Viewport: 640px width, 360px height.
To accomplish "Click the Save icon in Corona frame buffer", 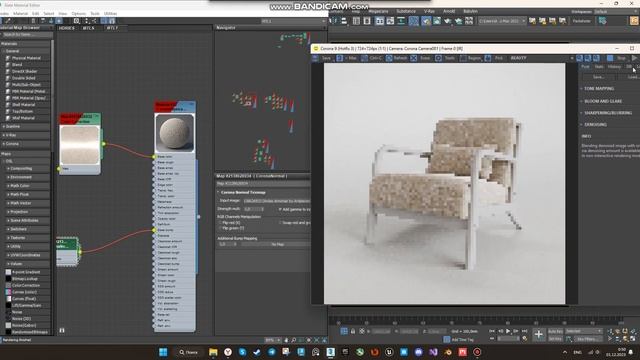I will (x=316, y=58).
